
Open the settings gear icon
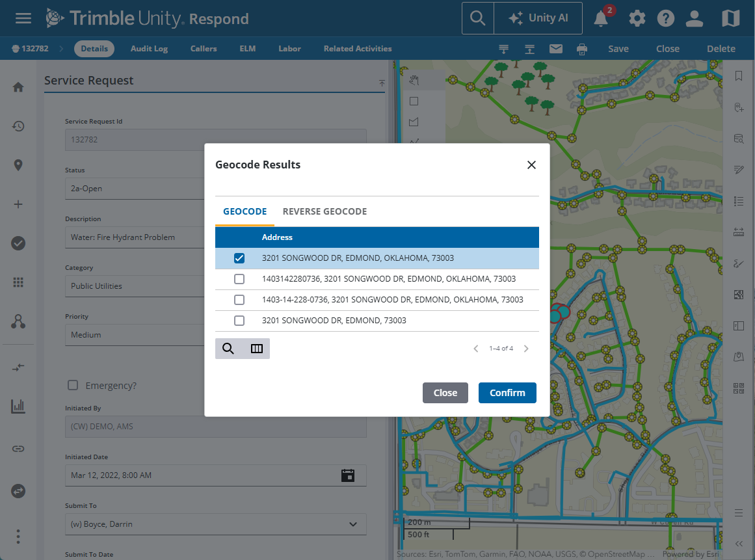[x=637, y=19]
